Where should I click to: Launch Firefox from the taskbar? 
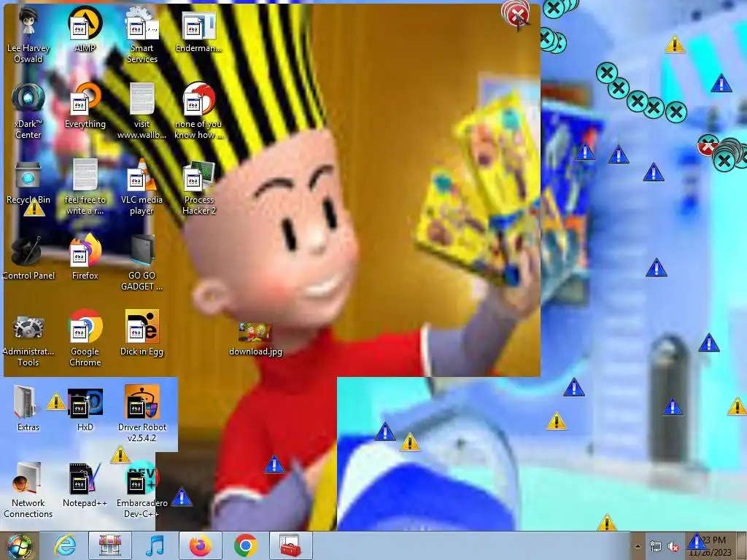tap(201, 545)
